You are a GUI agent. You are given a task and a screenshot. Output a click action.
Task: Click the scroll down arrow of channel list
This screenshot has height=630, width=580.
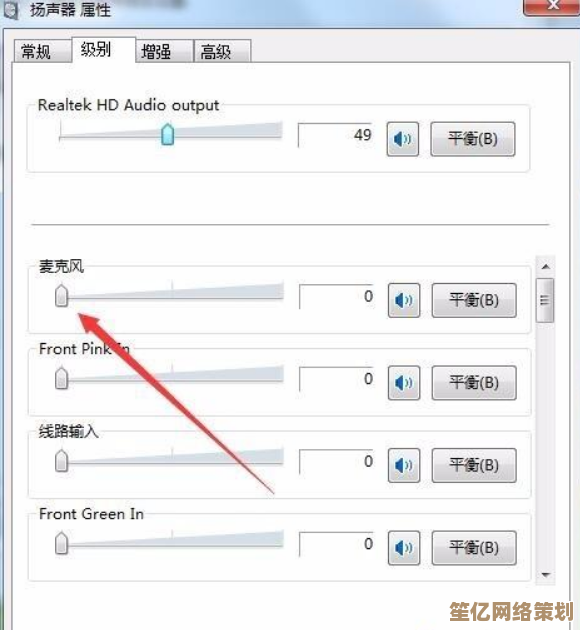(545, 575)
